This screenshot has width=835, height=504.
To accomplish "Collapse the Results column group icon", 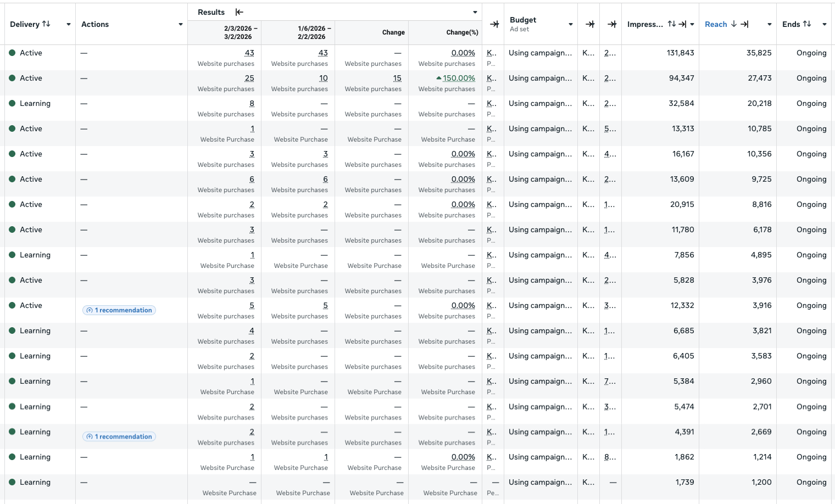I will [x=240, y=12].
